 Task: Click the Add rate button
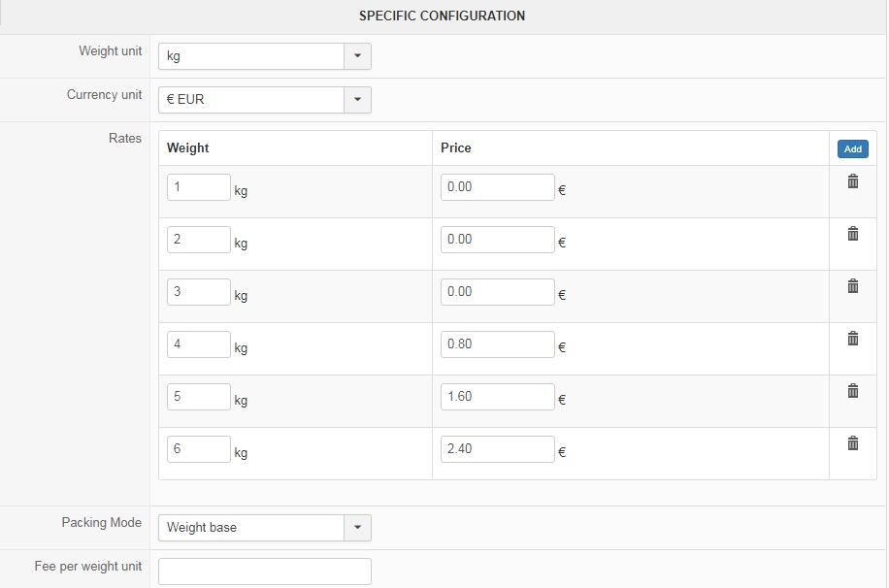pyautogui.click(x=853, y=149)
